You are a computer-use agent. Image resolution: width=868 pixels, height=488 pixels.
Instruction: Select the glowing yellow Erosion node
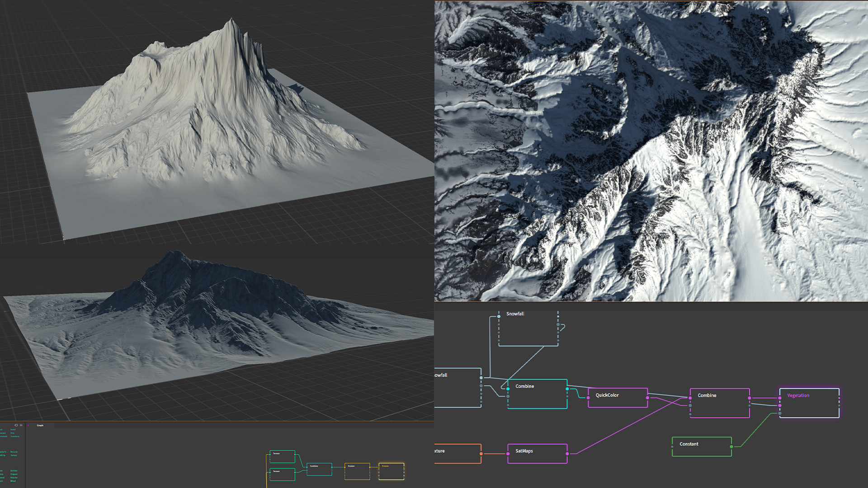click(391, 471)
